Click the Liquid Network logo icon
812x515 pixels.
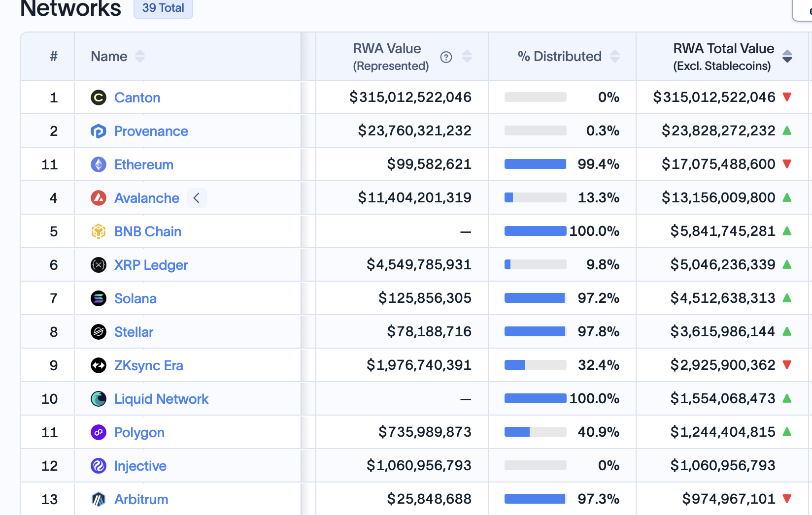(99, 399)
